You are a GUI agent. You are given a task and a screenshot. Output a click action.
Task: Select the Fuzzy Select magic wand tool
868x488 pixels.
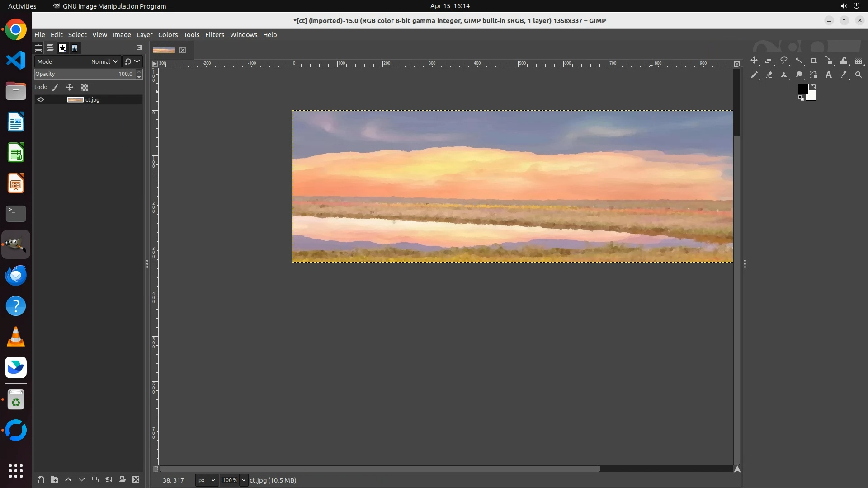click(x=799, y=61)
